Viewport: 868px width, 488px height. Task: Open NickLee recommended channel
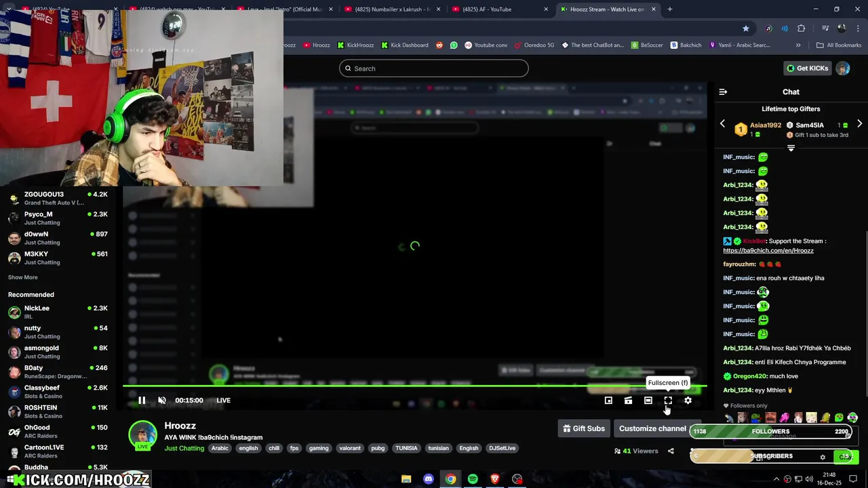tap(58, 312)
